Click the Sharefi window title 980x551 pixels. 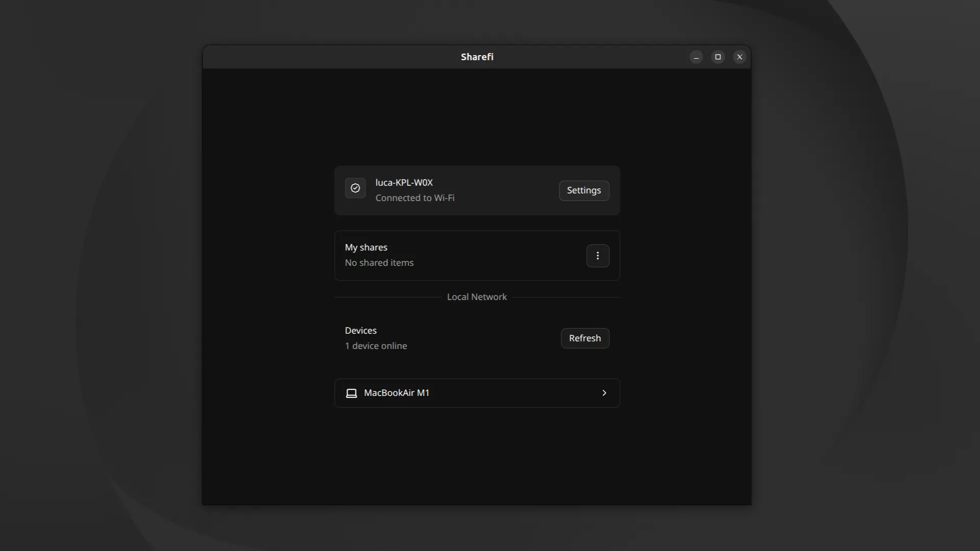click(x=477, y=57)
